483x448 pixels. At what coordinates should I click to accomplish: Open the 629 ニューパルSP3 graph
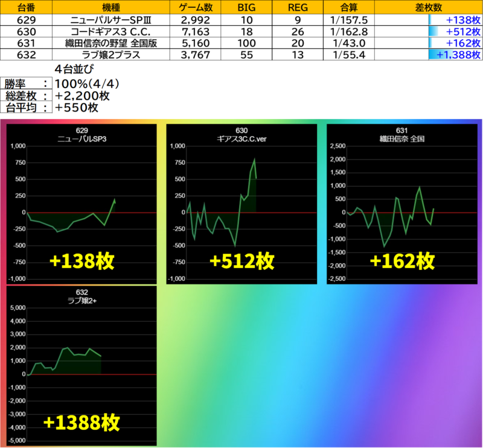pyautogui.click(x=82, y=204)
